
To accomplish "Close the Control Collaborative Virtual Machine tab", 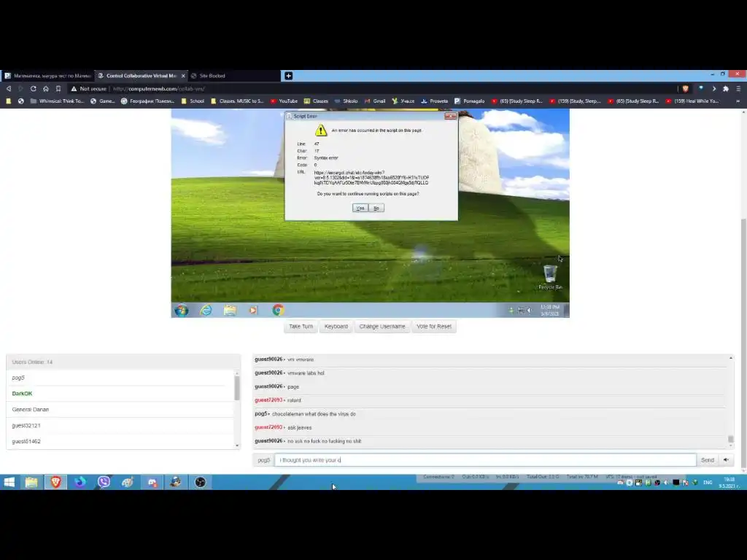I will pyautogui.click(x=183, y=76).
